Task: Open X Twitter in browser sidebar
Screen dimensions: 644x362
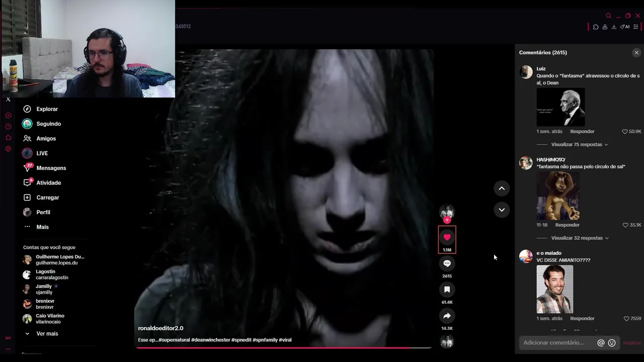Action: click(x=8, y=100)
